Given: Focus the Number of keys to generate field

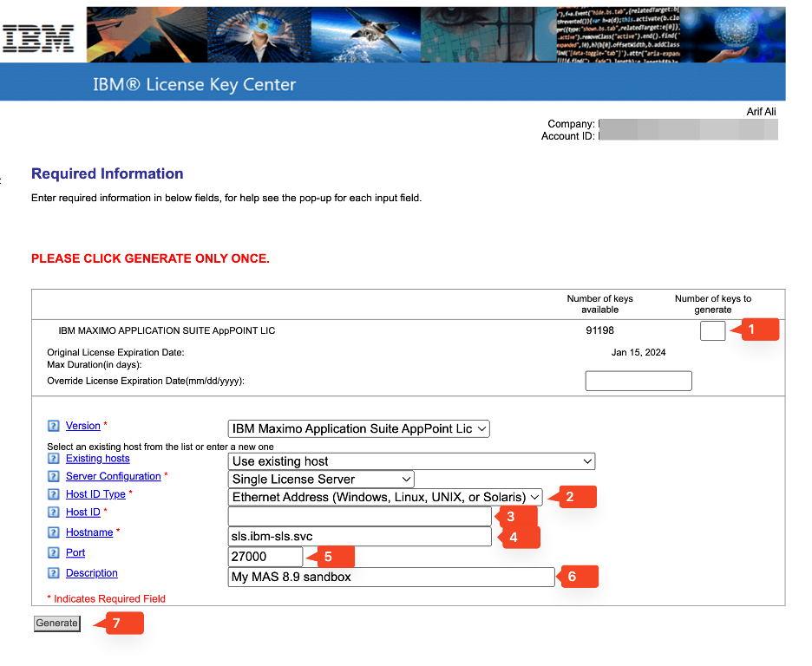Looking at the screenshot, I should (x=712, y=330).
